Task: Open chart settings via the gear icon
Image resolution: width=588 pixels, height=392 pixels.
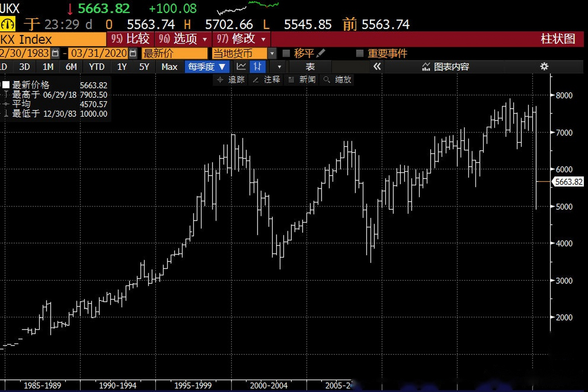Action: (x=544, y=66)
